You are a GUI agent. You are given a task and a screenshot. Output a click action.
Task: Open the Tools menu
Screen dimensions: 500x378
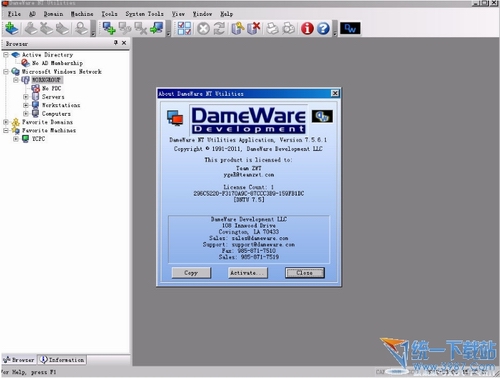109,14
